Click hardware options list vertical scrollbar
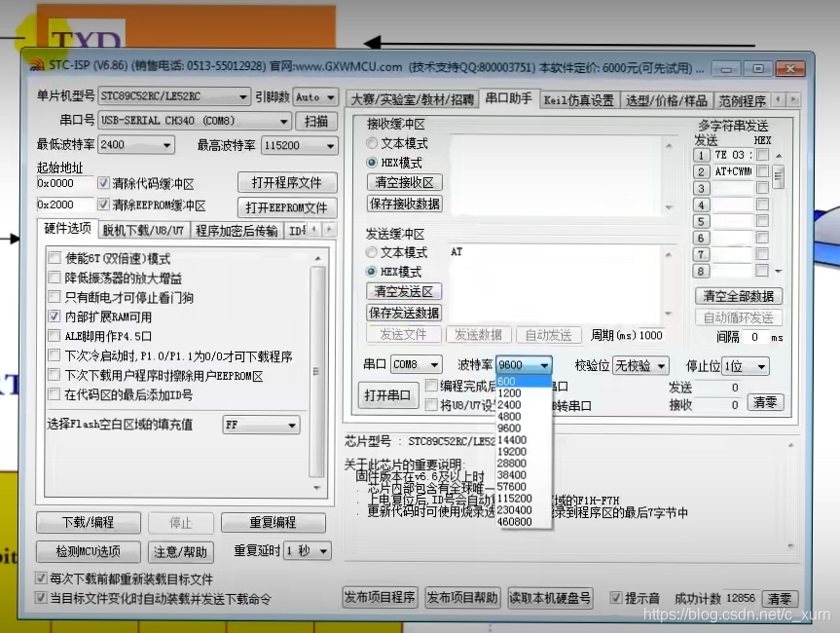This screenshot has width=840, height=633. pyautogui.click(x=317, y=373)
